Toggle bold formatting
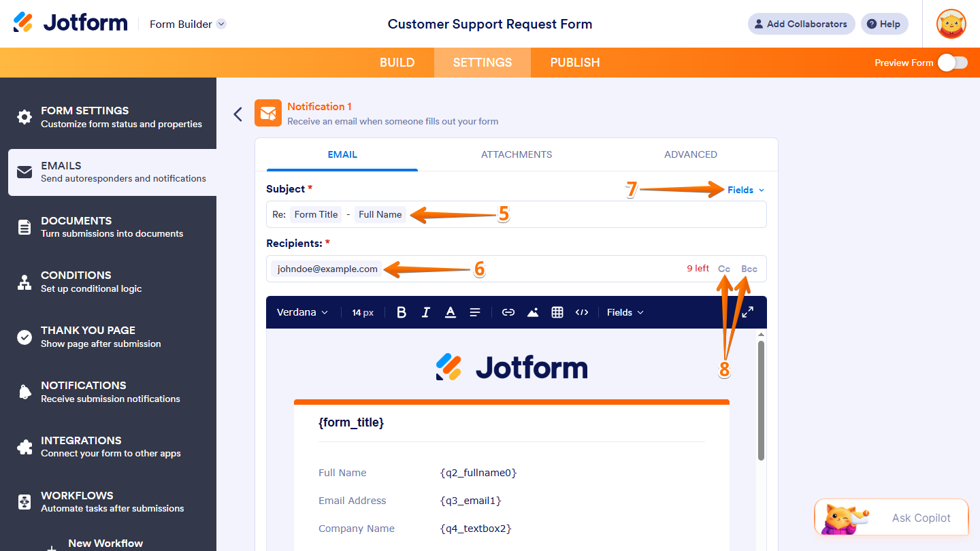This screenshot has height=551, width=980. 402,312
